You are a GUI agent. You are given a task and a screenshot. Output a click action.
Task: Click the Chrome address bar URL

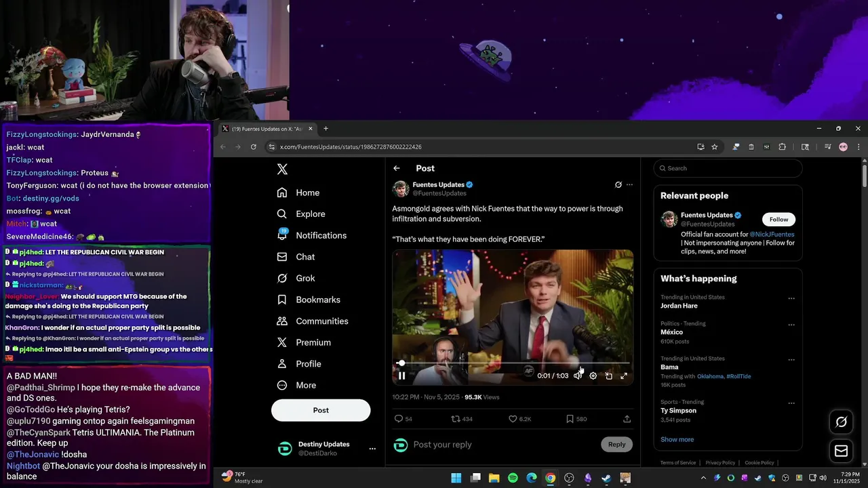tap(351, 147)
